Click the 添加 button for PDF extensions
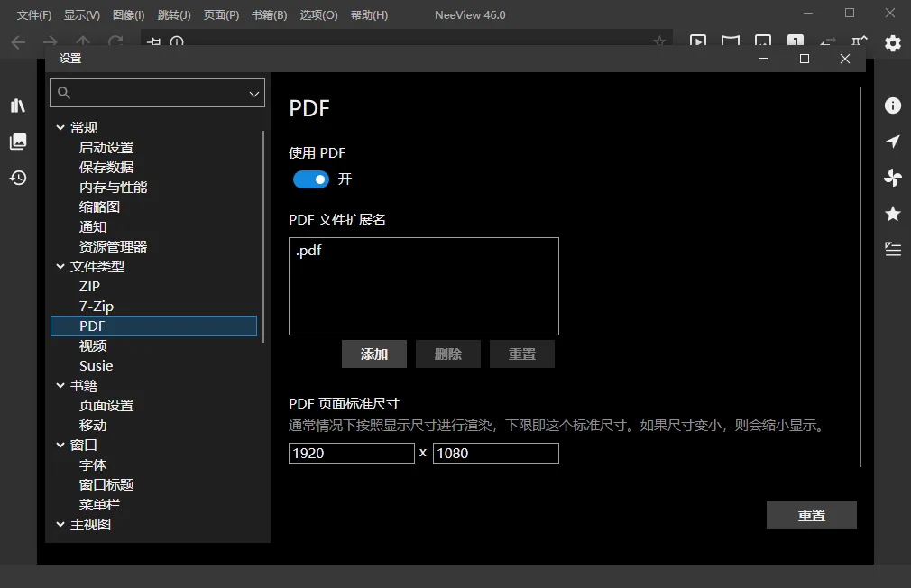Image resolution: width=911 pixels, height=588 pixels. point(374,354)
